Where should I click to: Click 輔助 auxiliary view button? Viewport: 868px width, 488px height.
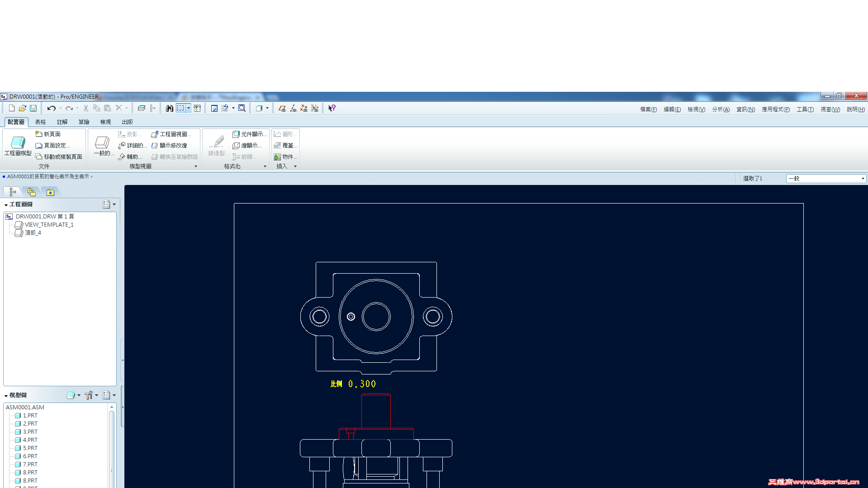130,157
